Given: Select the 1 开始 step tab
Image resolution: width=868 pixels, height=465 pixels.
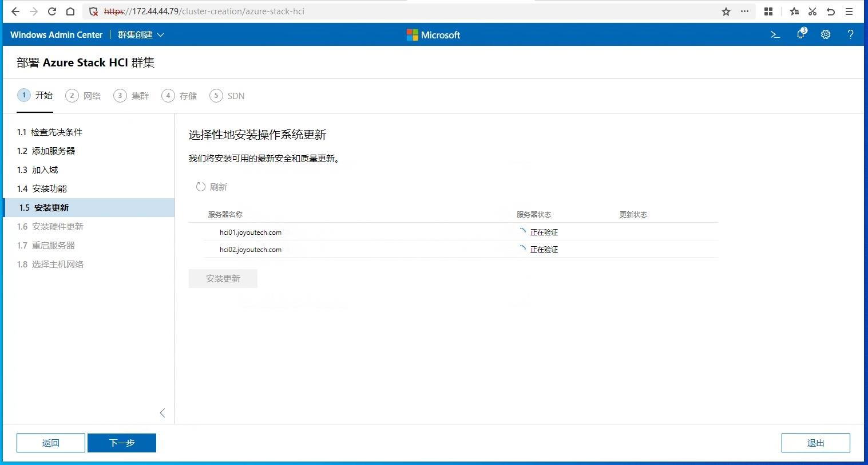Looking at the screenshot, I should (x=35, y=96).
